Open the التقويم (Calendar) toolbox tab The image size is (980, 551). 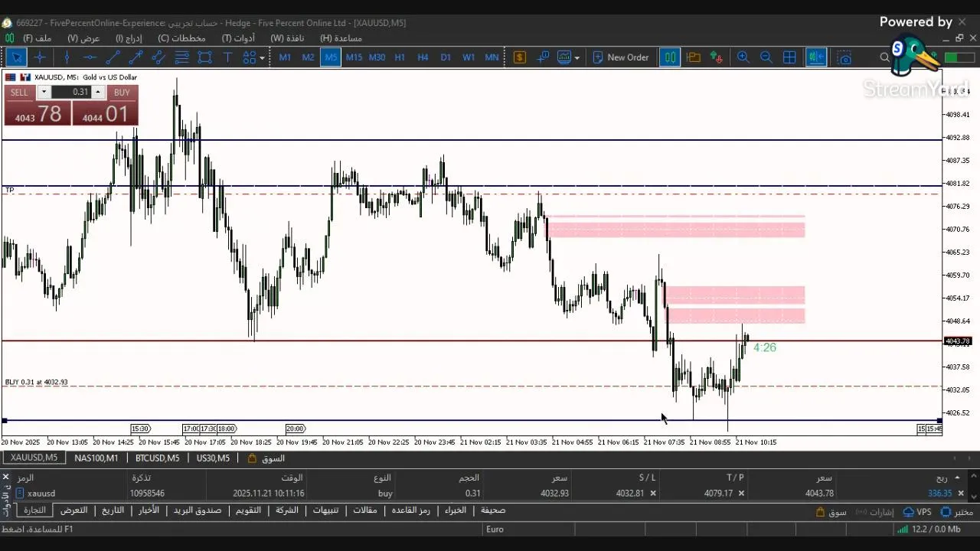point(248,510)
